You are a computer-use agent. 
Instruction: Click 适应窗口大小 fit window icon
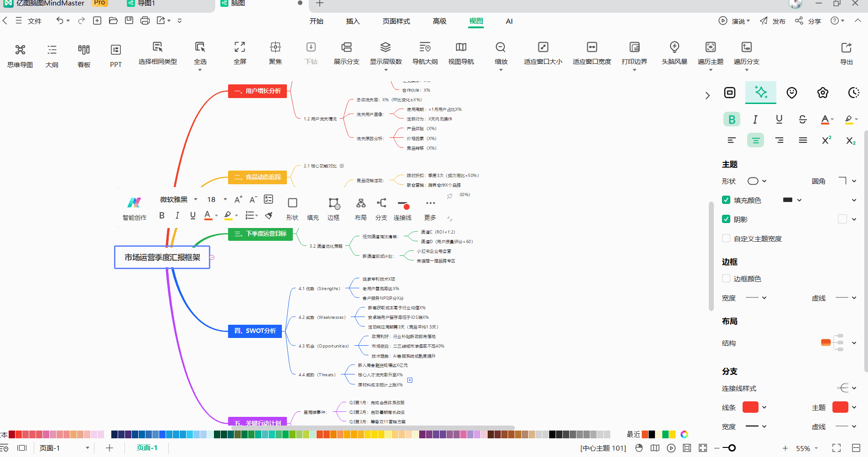point(543,47)
